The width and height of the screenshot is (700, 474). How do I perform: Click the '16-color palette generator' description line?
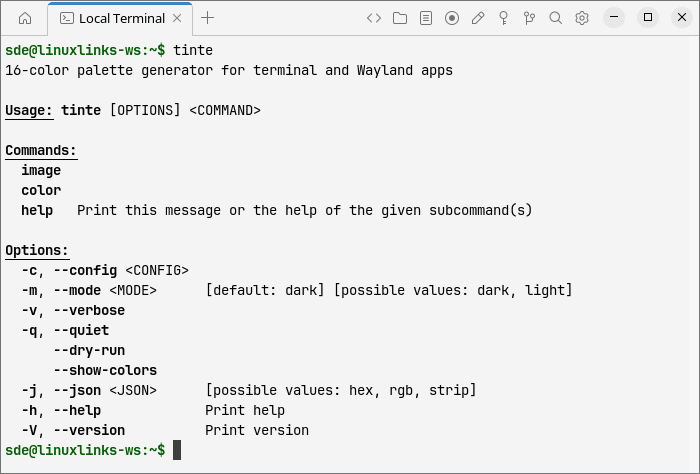[x=229, y=71]
